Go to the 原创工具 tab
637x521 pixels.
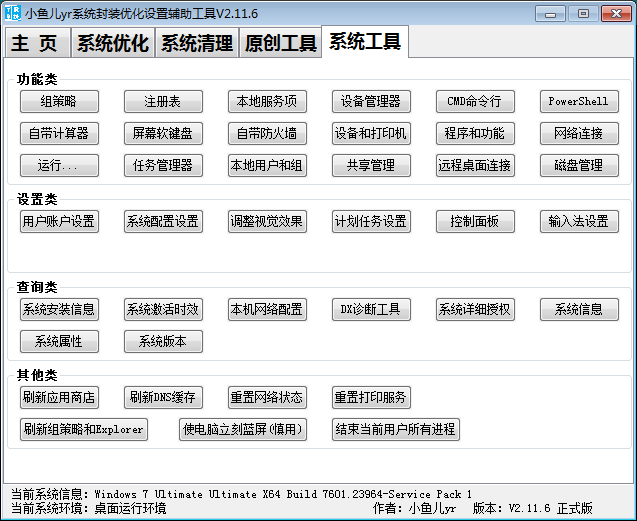click(x=280, y=44)
